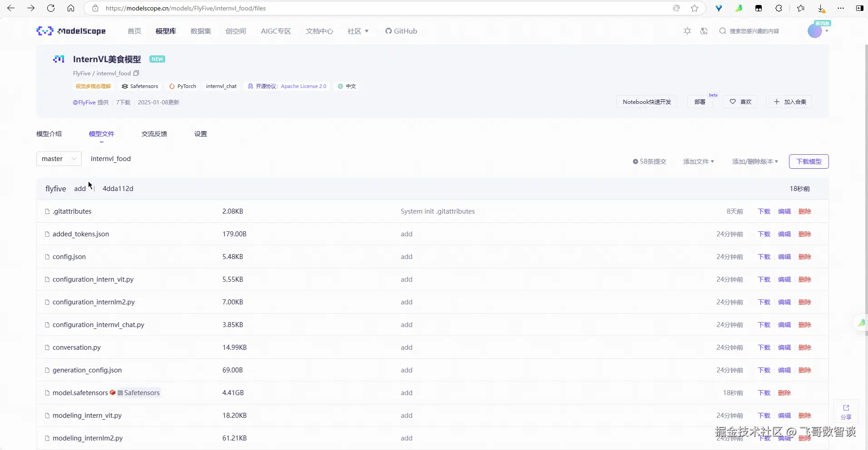
Task: Download the config.json file
Action: 764,257
